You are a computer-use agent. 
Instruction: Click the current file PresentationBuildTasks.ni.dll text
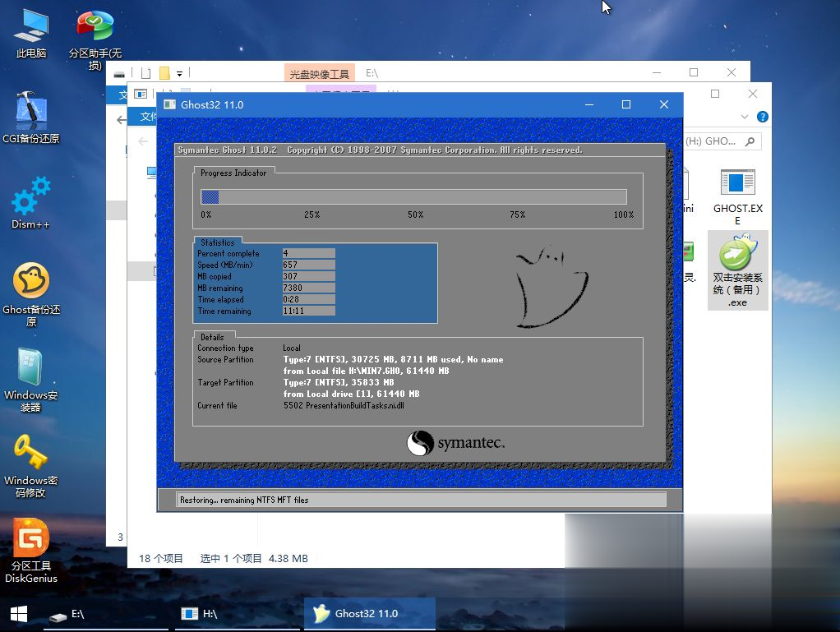[344, 405]
